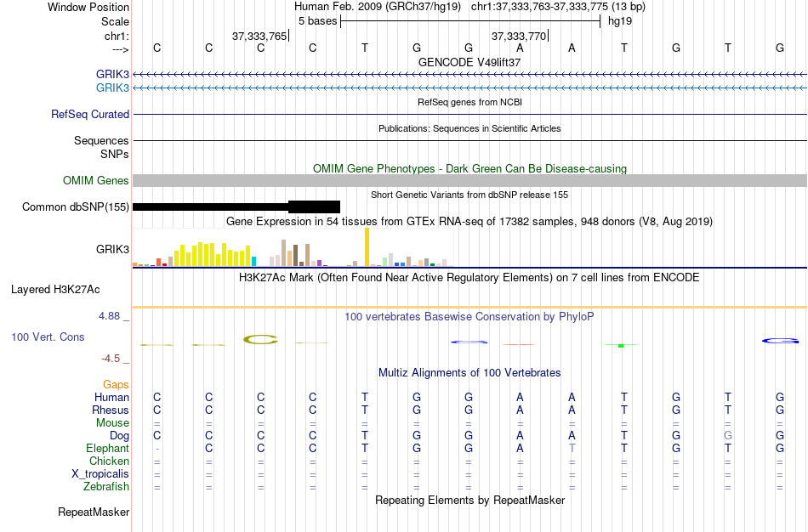The height and width of the screenshot is (532, 808).
Task: Click the 37,333,770 position marker
Action: click(520, 36)
